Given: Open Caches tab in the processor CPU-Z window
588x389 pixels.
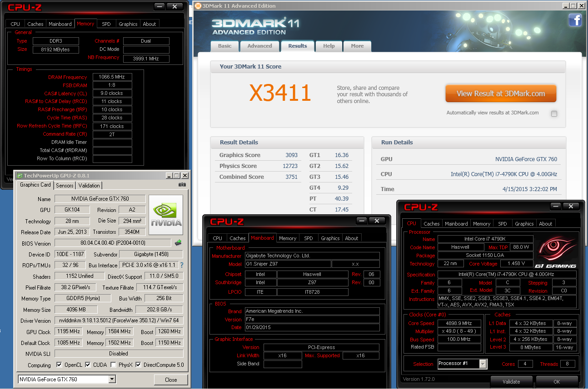Looking at the screenshot, I should pyautogui.click(x=432, y=224).
